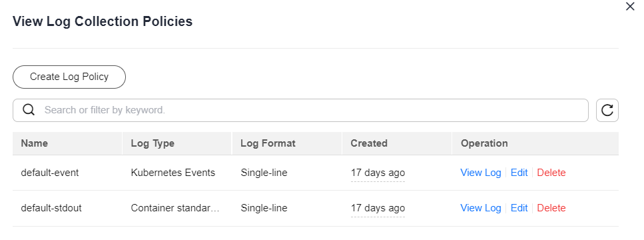Delete the default-event policy

(551, 173)
